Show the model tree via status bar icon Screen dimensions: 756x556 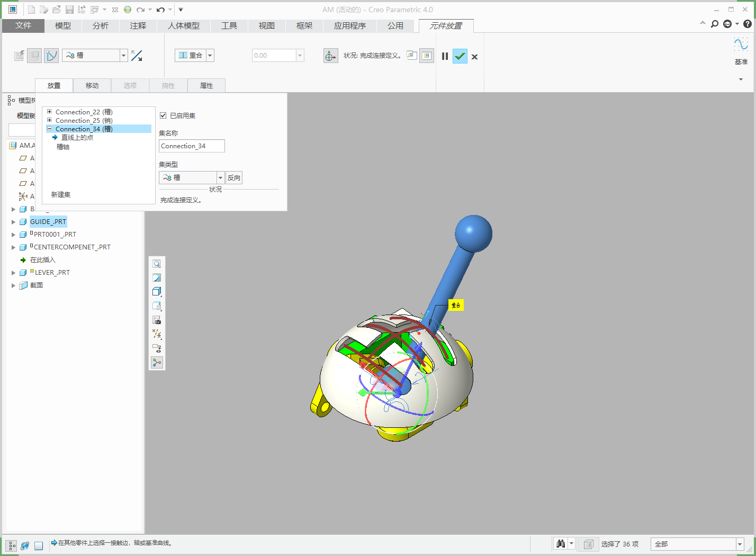[11, 545]
